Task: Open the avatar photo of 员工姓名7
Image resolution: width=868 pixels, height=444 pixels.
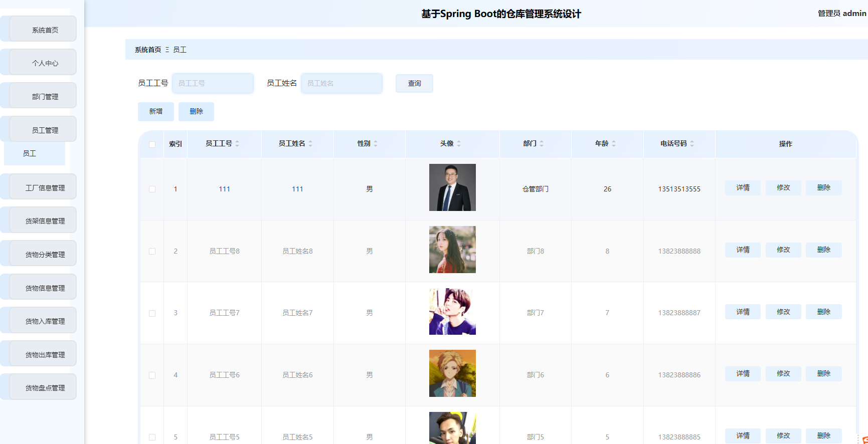Action: point(452,311)
